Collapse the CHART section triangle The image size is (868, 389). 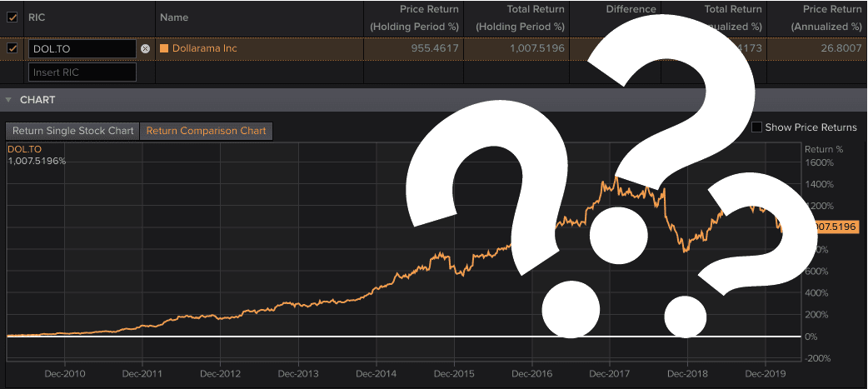click(x=8, y=100)
